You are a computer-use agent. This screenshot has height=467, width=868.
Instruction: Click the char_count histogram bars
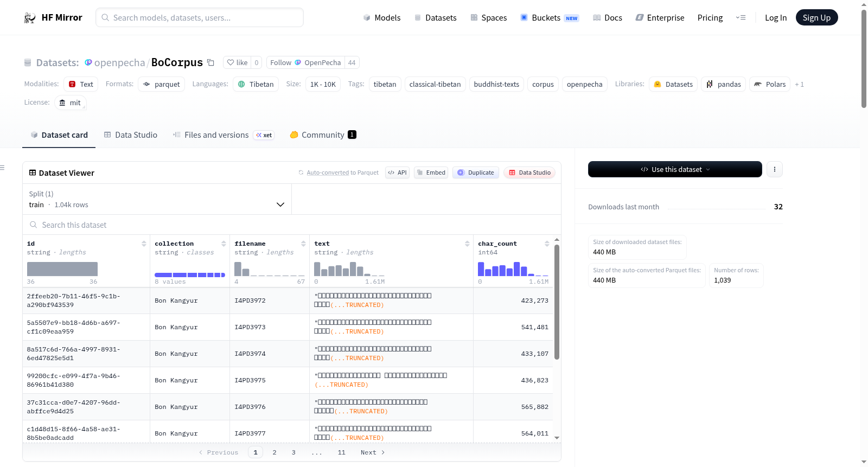point(513,269)
